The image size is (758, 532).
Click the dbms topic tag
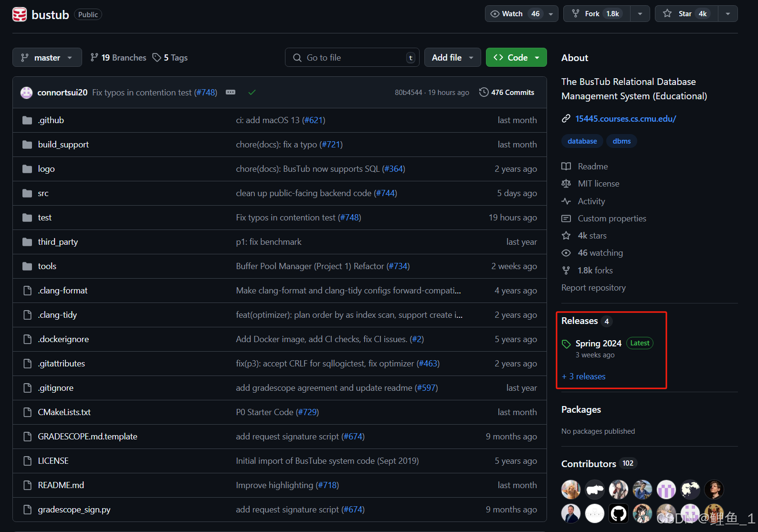tap(621, 141)
